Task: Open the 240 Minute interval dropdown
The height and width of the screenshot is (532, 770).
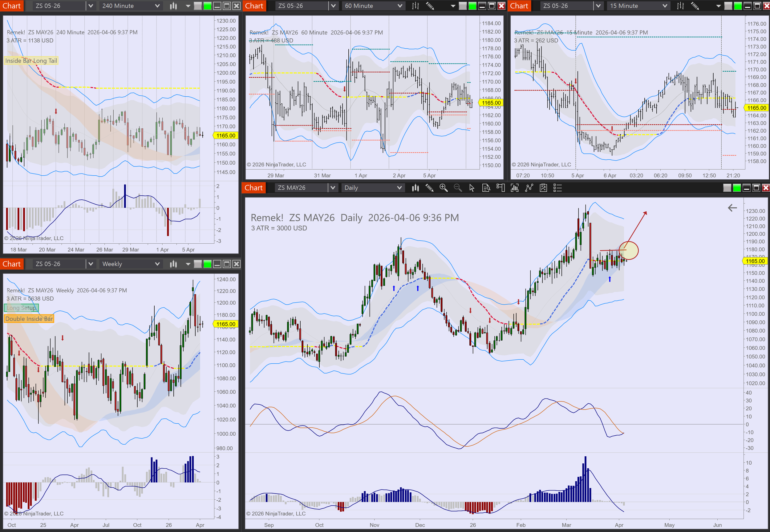Action: click(x=157, y=6)
